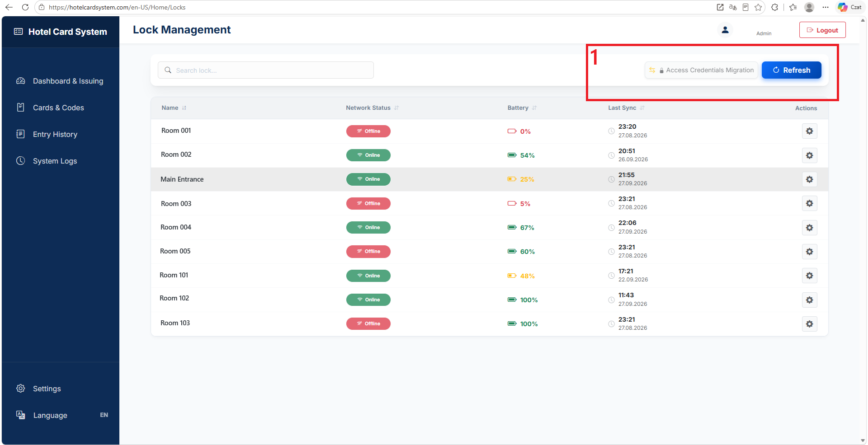Add page to favorites star icon
The width and height of the screenshot is (868, 445).
coord(758,7)
